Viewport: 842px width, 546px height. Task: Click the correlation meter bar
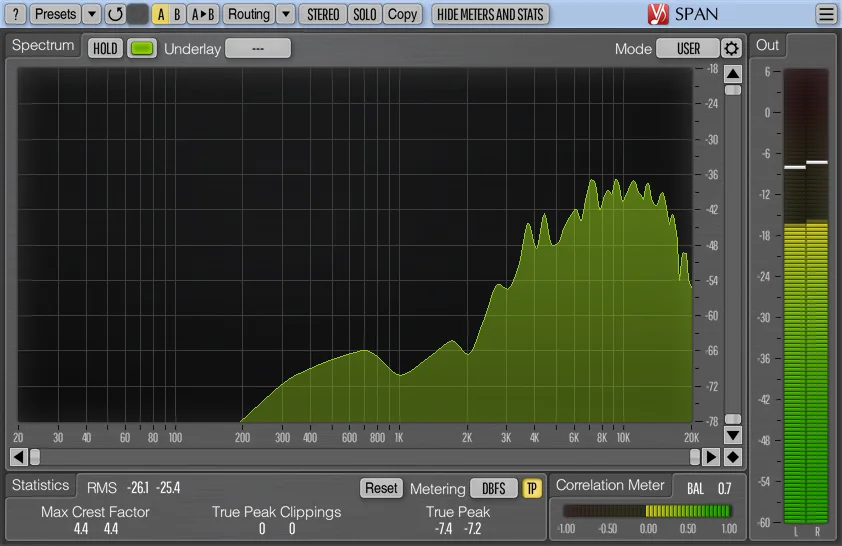647,511
